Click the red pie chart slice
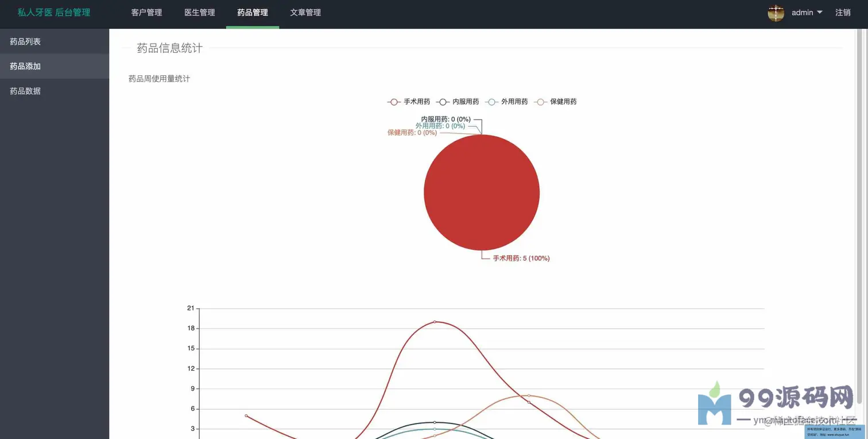This screenshot has width=868, height=439. 482,192
